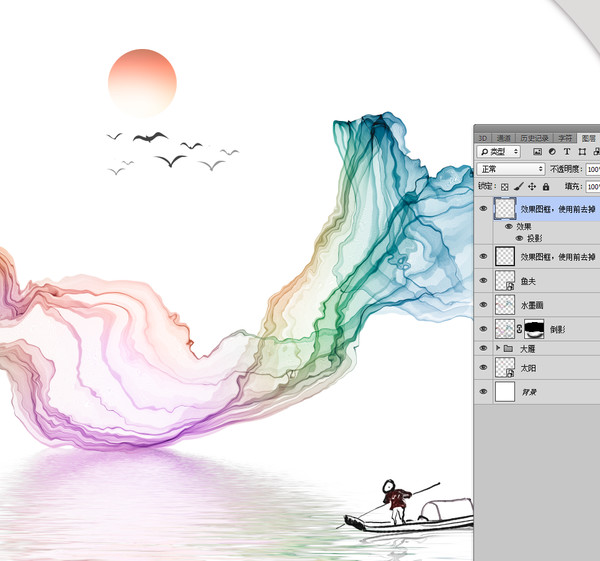The height and width of the screenshot is (561, 600).
Task: Click the 不透明度 opacity value field
Action: [x=593, y=169]
